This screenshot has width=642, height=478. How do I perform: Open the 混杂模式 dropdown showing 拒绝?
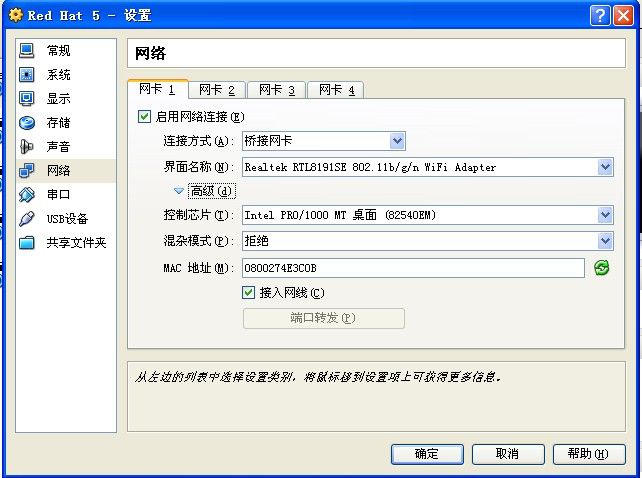coord(428,241)
